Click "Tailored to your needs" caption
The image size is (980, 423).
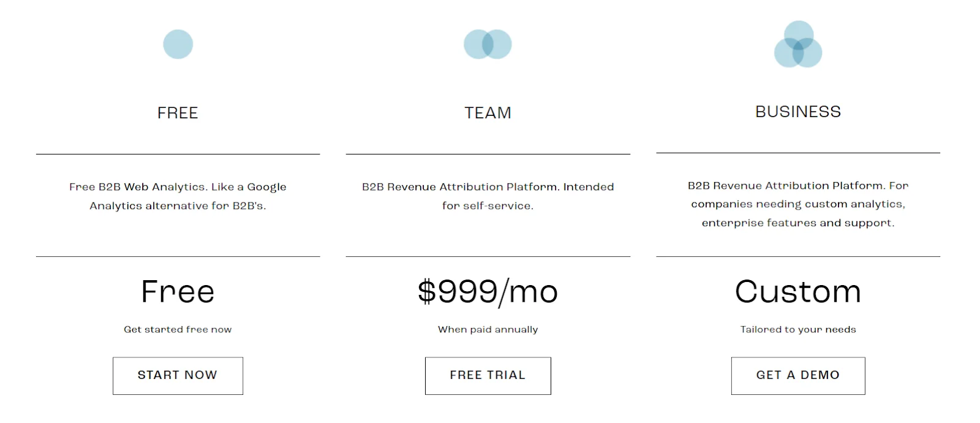point(797,329)
